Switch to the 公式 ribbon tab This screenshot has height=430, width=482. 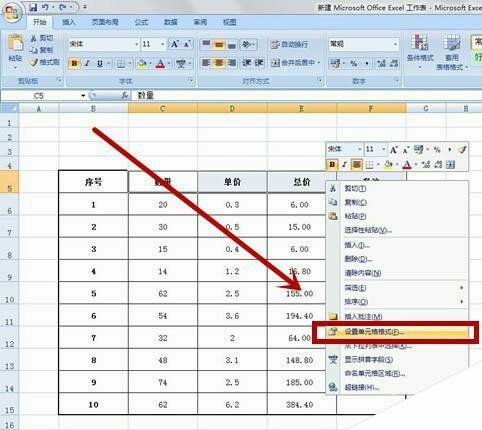click(x=141, y=22)
